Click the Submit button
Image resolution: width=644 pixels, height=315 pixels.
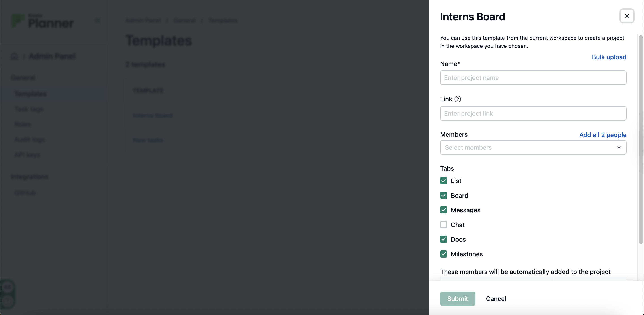pos(458,298)
